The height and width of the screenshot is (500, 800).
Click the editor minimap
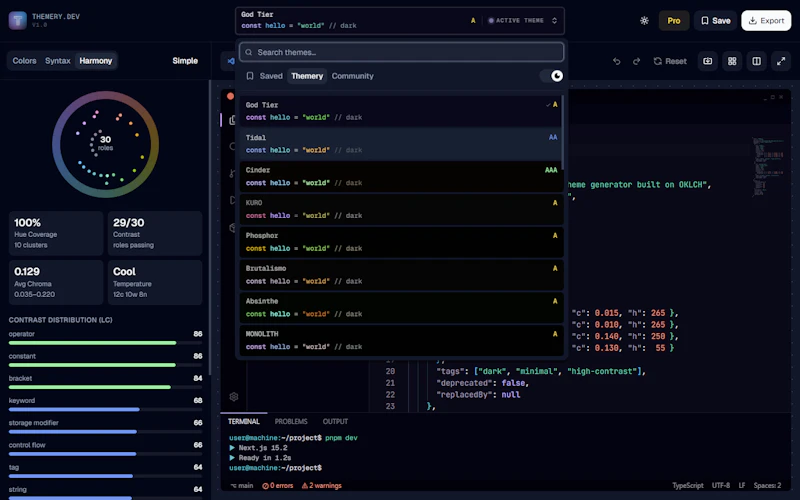pyautogui.click(x=769, y=167)
